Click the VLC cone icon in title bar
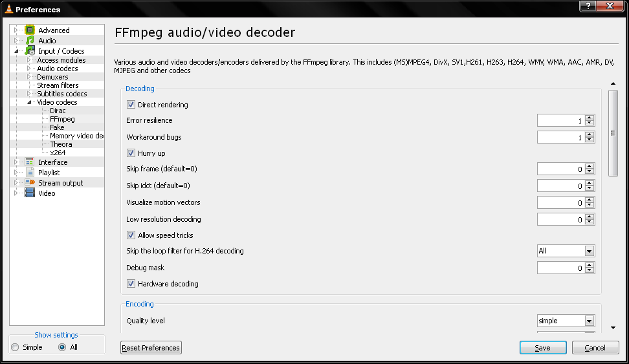Screen dimensions: 629x364 coord(9,9)
